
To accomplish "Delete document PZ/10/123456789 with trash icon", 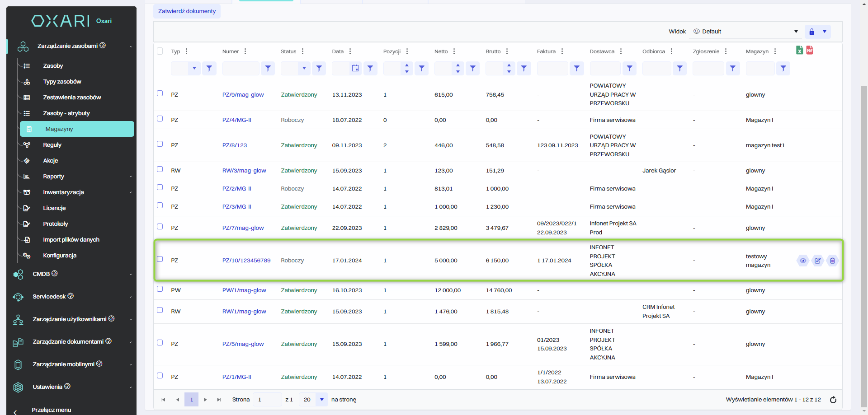I will pyautogui.click(x=832, y=261).
